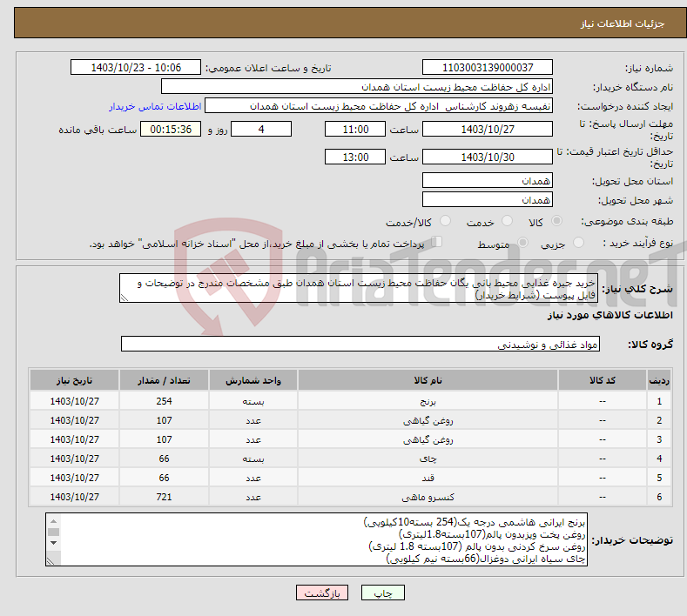687x616 pixels.
Task: Click the deadline date 1403/10/27 field
Action: [488, 129]
